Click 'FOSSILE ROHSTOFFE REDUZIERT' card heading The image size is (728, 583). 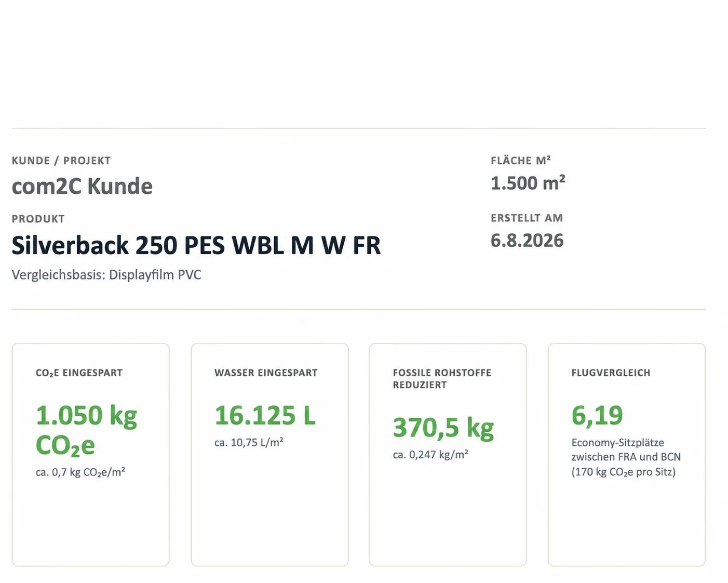[442, 379]
